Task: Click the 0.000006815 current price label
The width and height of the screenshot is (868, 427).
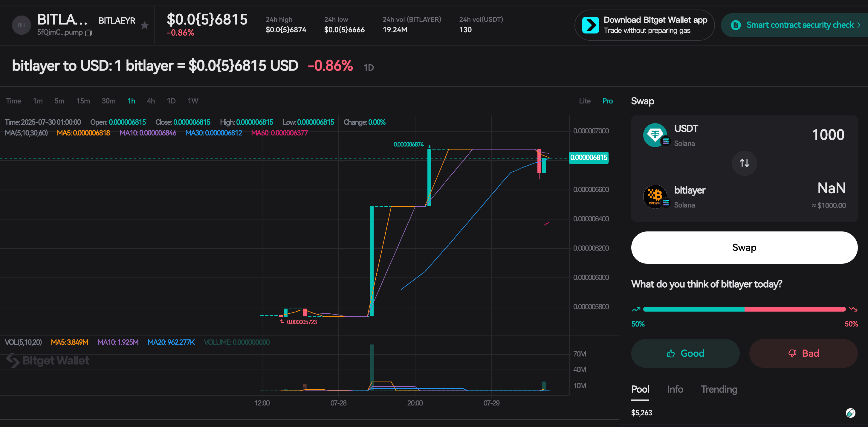Action: click(x=588, y=157)
